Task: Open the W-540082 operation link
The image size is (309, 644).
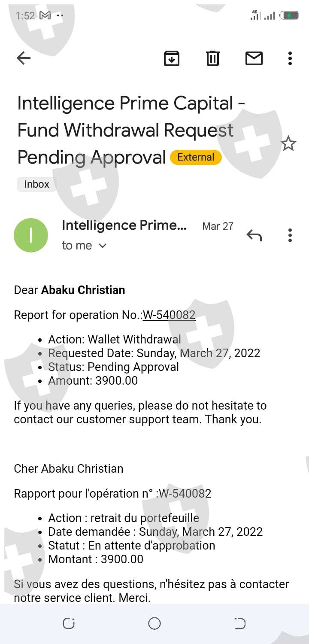Action: (x=169, y=315)
